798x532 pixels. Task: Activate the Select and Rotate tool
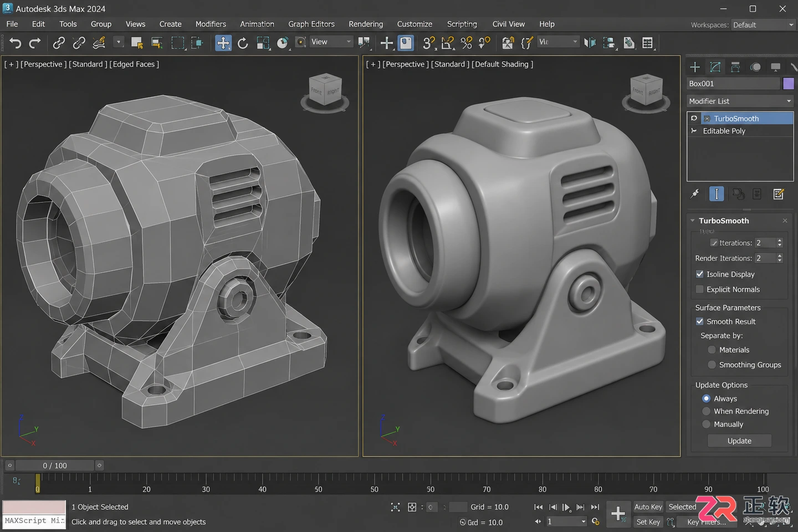[x=243, y=43]
